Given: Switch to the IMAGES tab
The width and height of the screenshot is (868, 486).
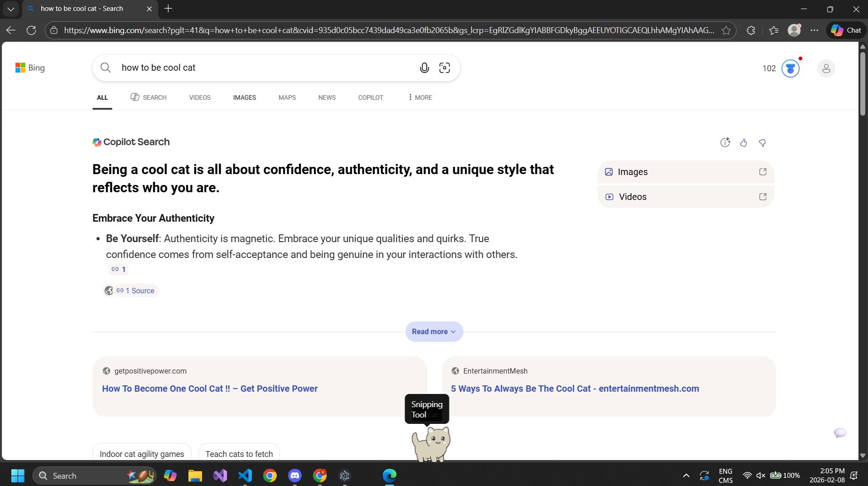Looking at the screenshot, I should (x=245, y=97).
